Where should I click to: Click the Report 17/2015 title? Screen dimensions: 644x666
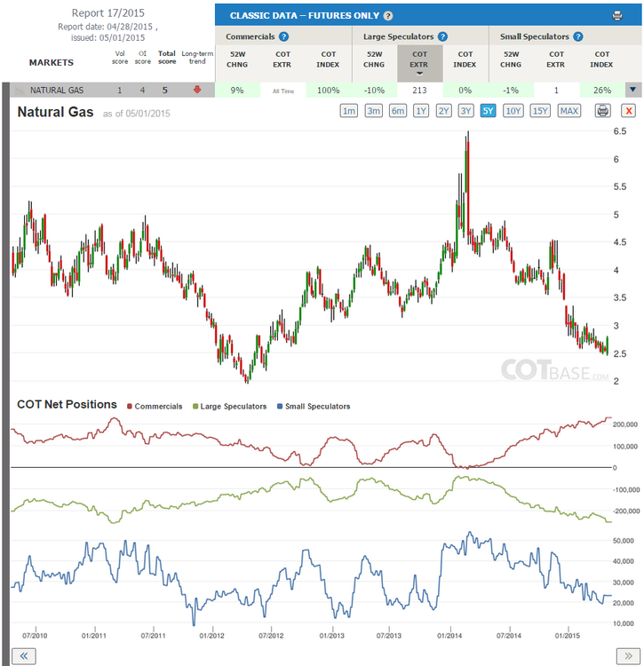[107, 13]
